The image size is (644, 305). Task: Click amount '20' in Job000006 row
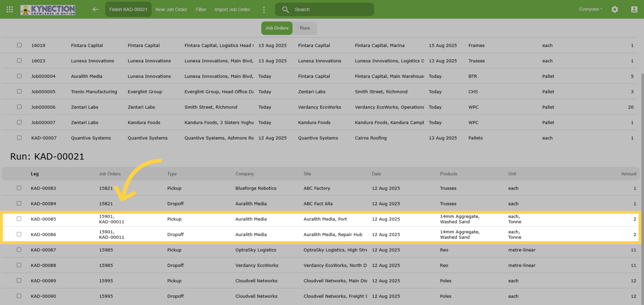pyautogui.click(x=631, y=107)
